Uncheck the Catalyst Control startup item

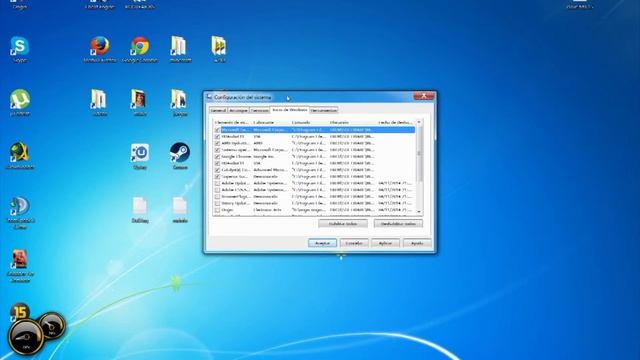pyautogui.click(x=217, y=170)
